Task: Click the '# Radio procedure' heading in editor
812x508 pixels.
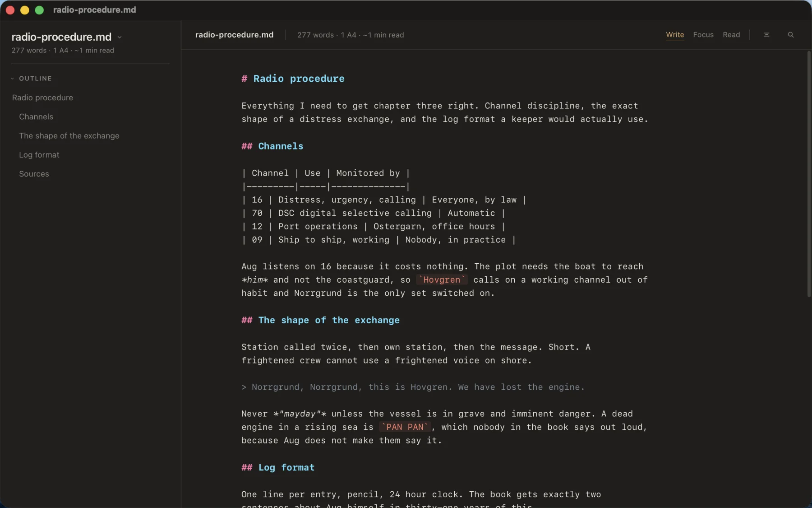Action: [293, 79]
